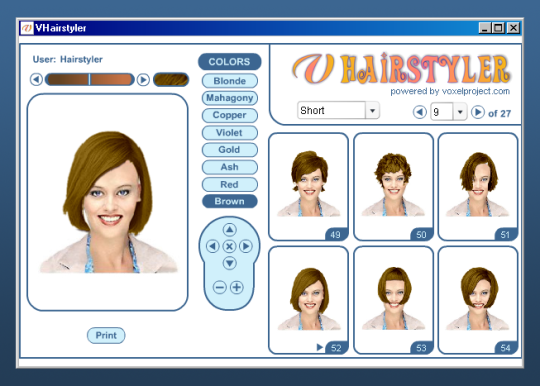The width and height of the screenshot is (540, 386).
Task: Step the color shade slider right
Action: click(x=143, y=80)
